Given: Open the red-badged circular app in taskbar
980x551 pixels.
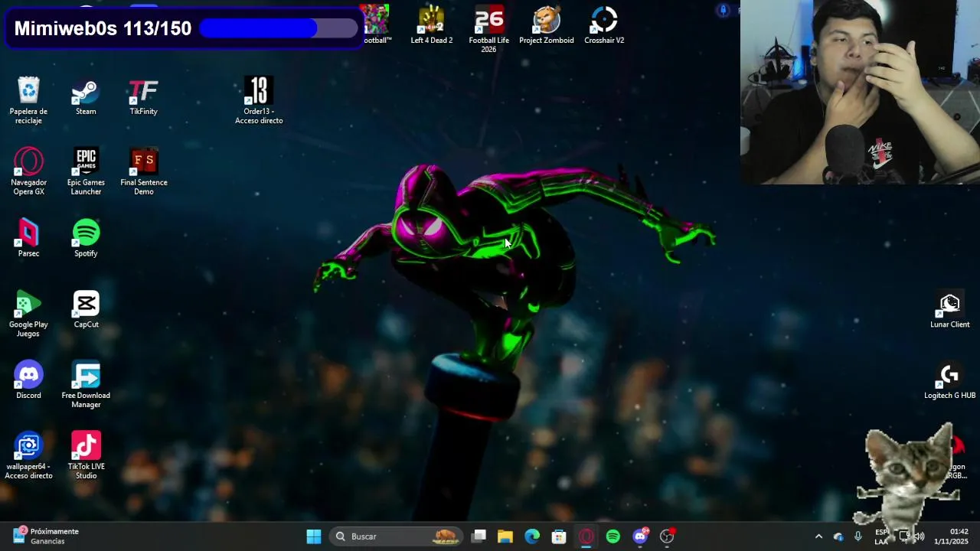Looking at the screenshot, I should tap(668, 536).
